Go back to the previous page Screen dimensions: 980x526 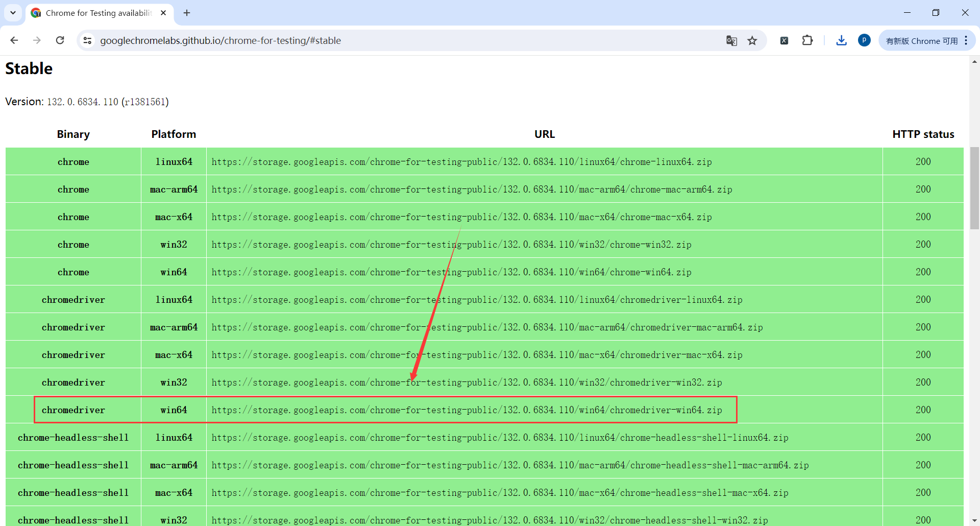[14, 40]
